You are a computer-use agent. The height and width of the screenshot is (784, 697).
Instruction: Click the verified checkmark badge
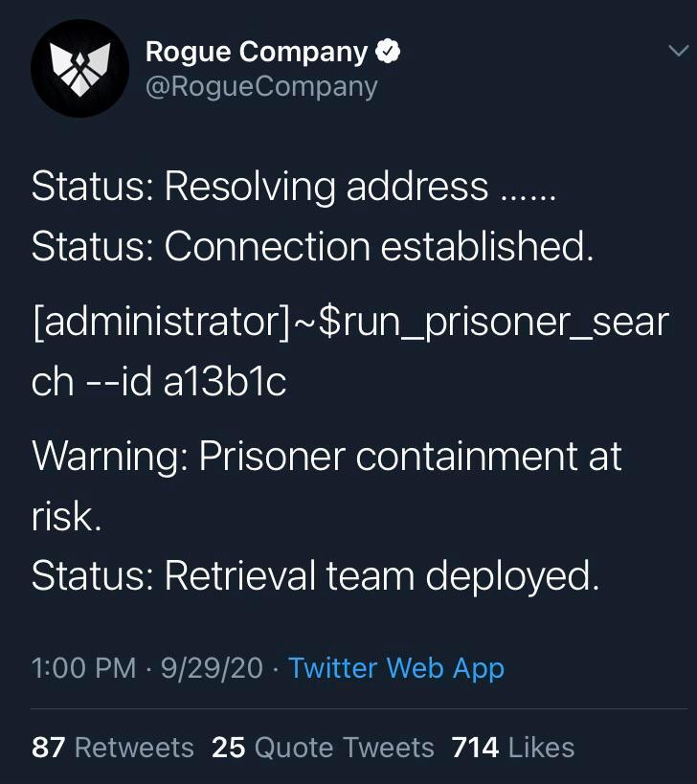point(386,53)
